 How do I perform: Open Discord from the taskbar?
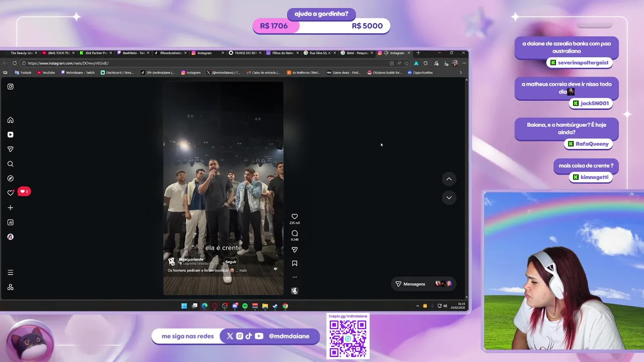click(235, 306)
